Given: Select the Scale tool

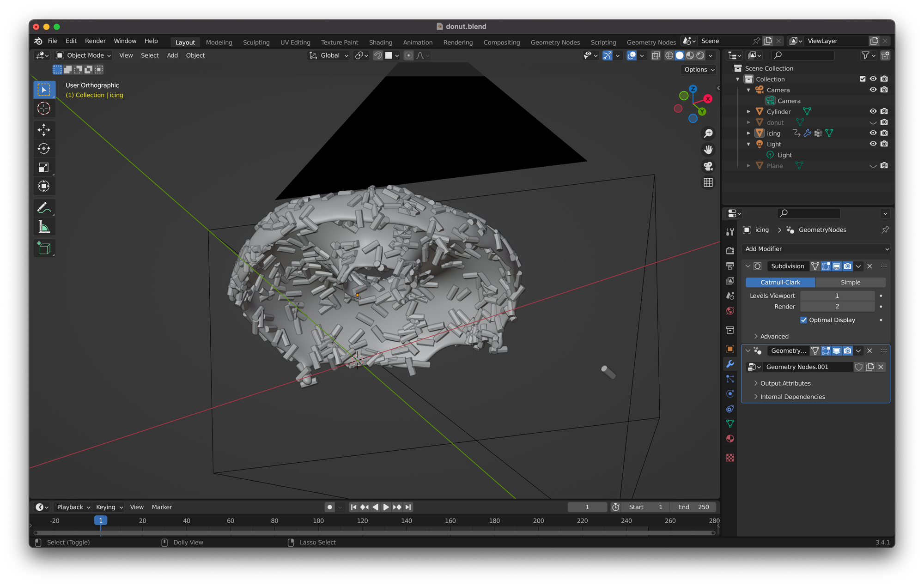Looking at the screenshot, I should click(x=44, y=168).
